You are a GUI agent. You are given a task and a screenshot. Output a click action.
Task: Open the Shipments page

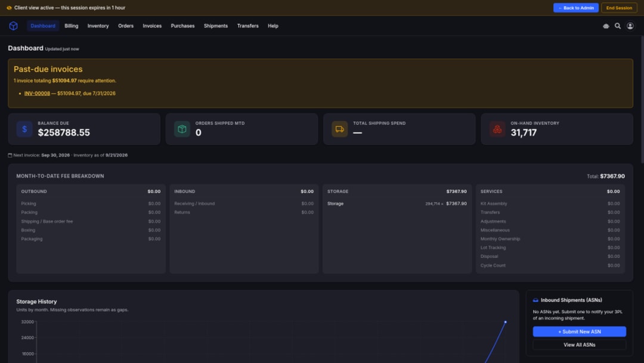coord(216,26)
